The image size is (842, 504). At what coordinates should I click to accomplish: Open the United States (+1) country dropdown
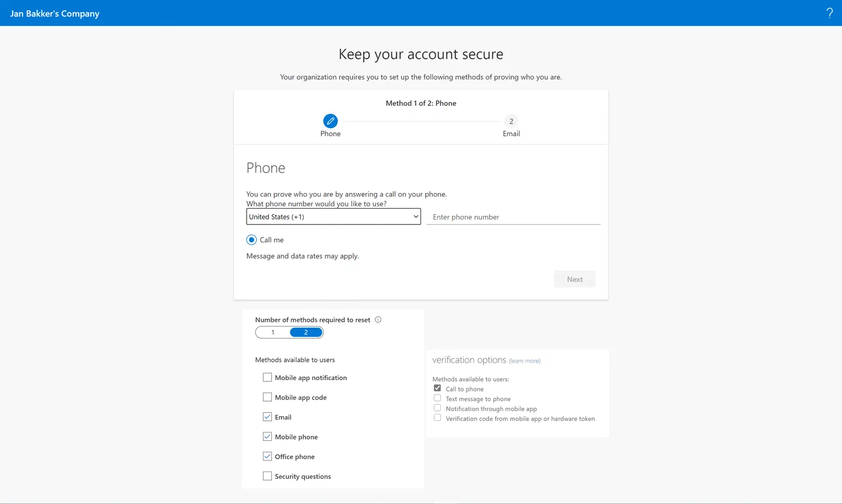(x=333, y=217)
